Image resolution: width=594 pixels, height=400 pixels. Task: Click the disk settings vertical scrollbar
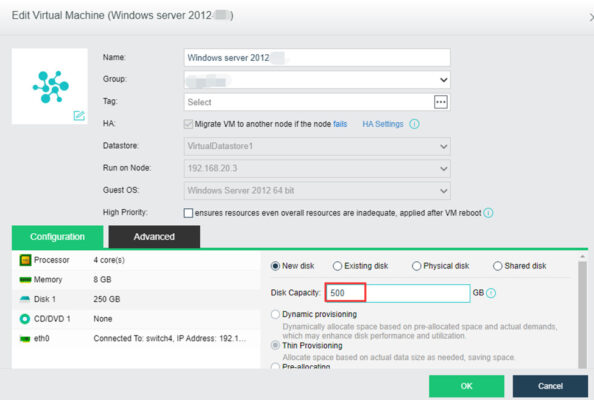pos(583,314)
